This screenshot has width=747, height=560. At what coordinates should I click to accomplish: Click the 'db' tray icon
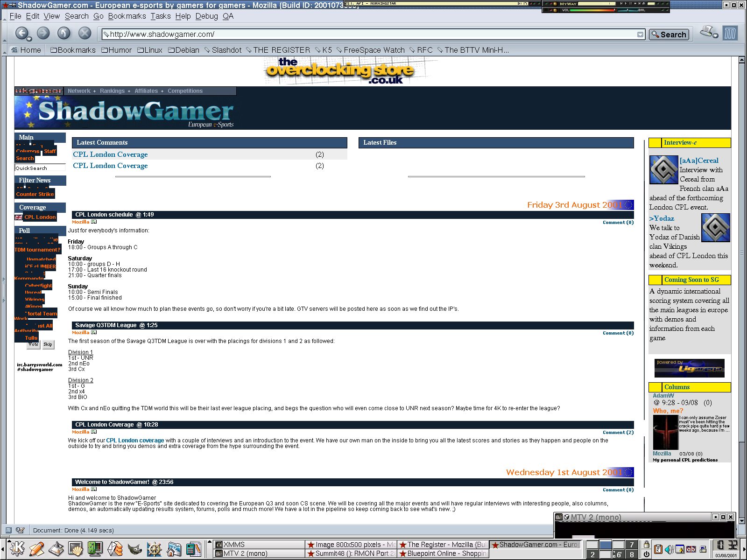coord(691,549)
